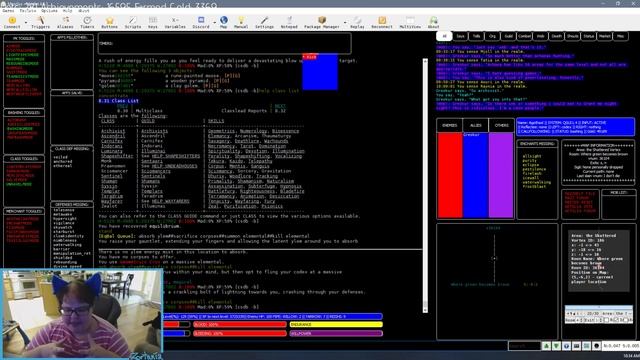Expand the Connect dropdown arrow
Viewport: 640px width, 360px height.
[x=25, y=22]
